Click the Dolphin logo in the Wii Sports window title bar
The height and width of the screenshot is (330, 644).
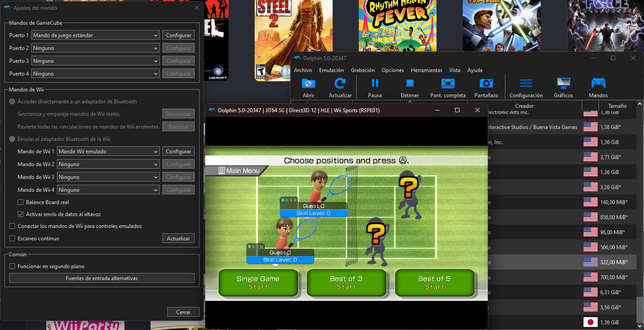[x=212, y=110]
